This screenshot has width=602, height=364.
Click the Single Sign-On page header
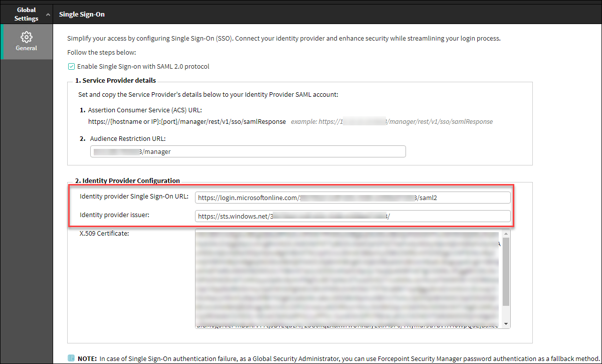(82, 15)
